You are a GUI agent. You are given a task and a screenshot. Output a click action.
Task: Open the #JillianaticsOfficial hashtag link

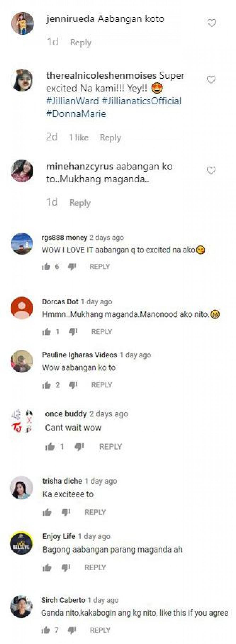point(142,101)
